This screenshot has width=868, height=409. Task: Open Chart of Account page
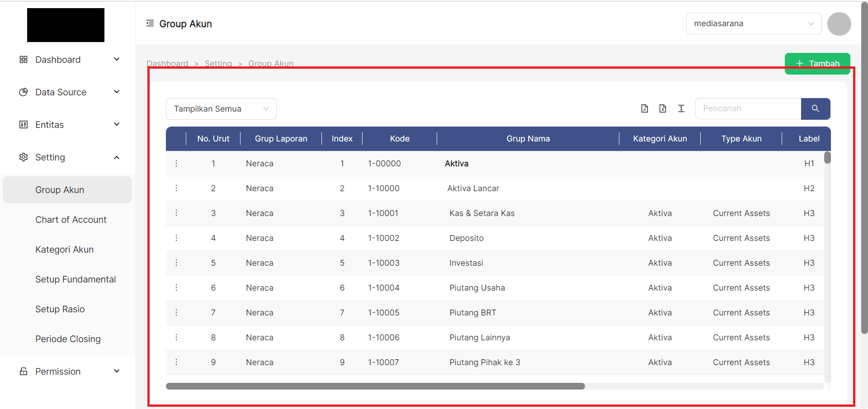(71, 220)
